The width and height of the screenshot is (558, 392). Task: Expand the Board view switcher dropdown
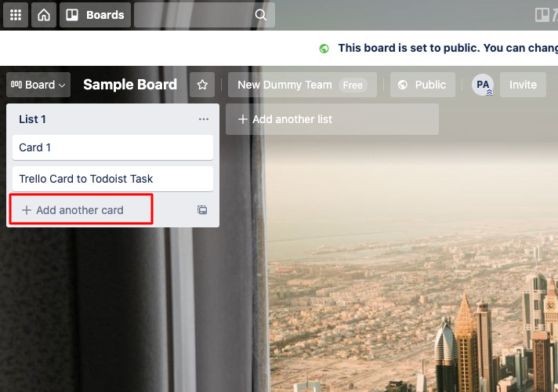[38, 85]
